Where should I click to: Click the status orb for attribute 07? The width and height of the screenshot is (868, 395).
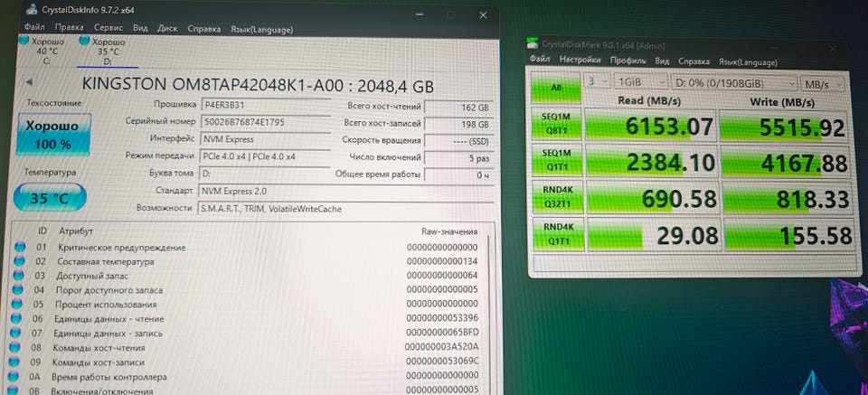click(15, 333)
